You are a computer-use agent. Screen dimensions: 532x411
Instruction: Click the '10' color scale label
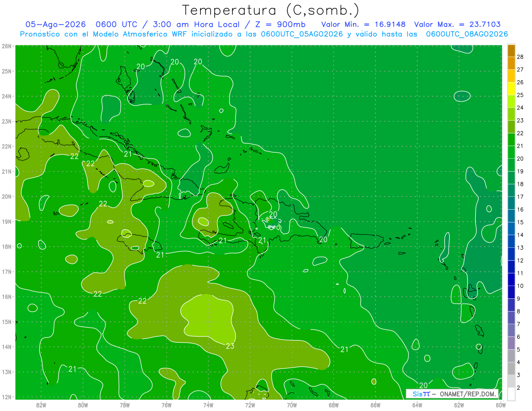[520, 286]
